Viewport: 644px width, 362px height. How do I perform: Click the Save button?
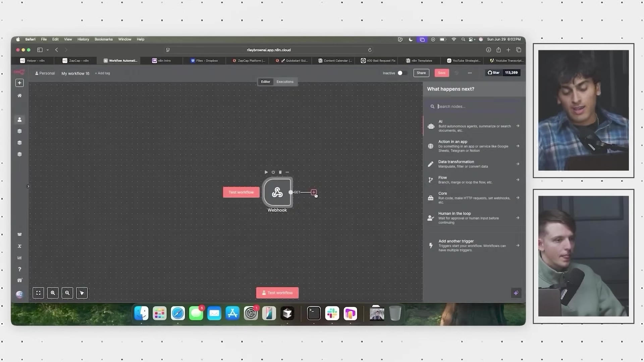tap(442, 73)
